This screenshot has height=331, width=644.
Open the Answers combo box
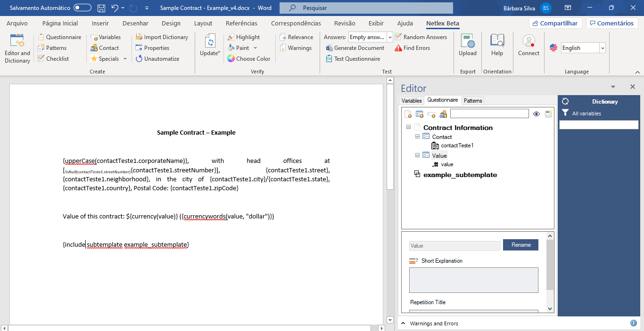370,37
